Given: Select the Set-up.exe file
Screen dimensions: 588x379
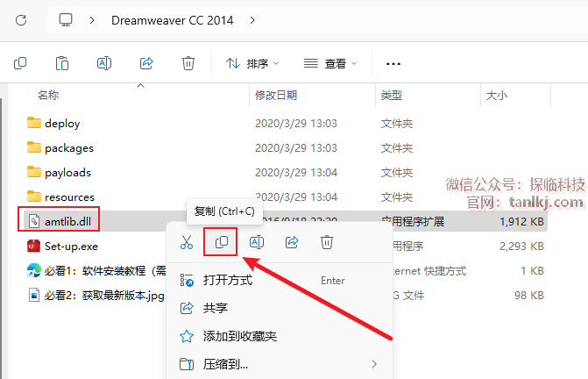Looking at the screenshot, I should [71, 247].
